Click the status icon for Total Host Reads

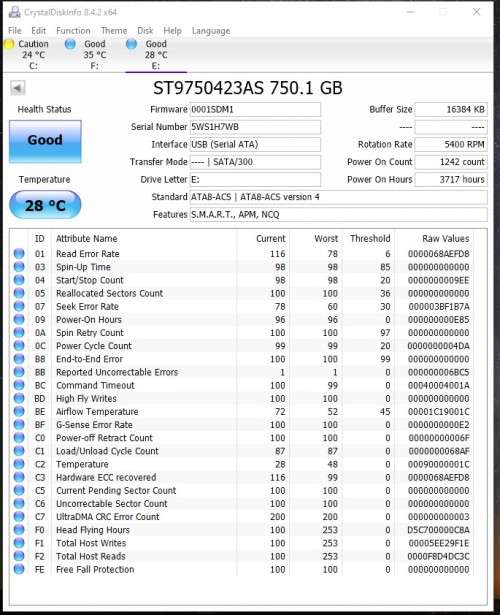coord(19,556)
